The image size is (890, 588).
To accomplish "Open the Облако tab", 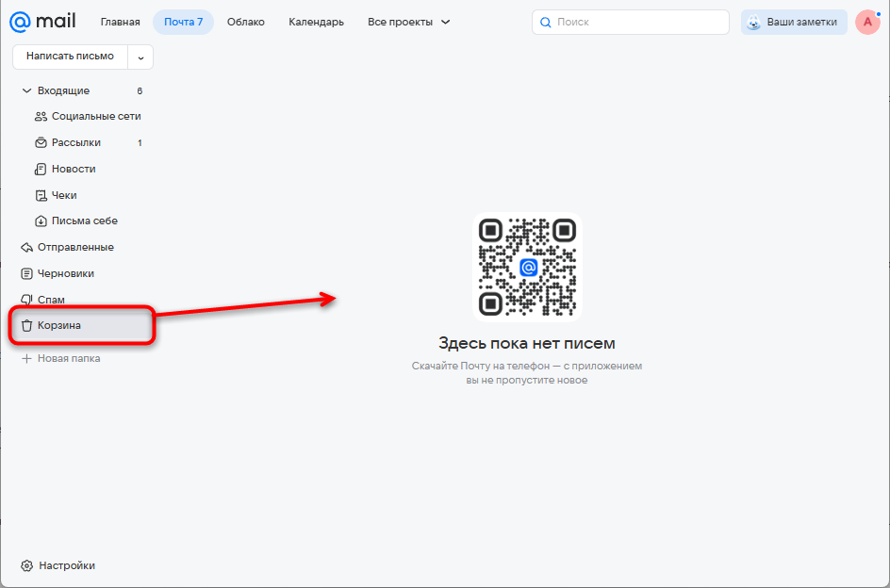I will pyautogui.click(x=246, y=22).
